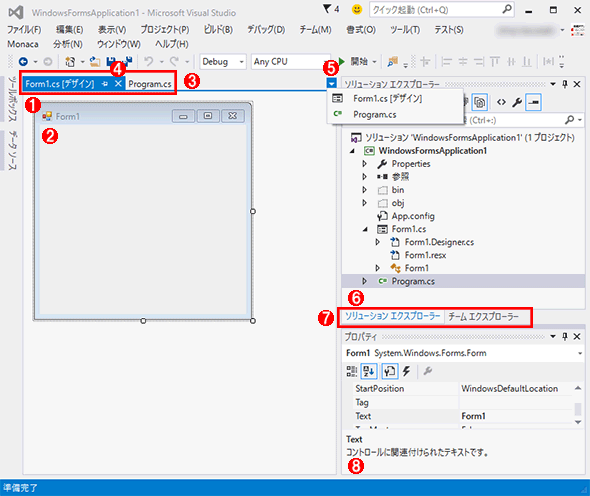Click the Align Lefts layout icon

point(446,62)
